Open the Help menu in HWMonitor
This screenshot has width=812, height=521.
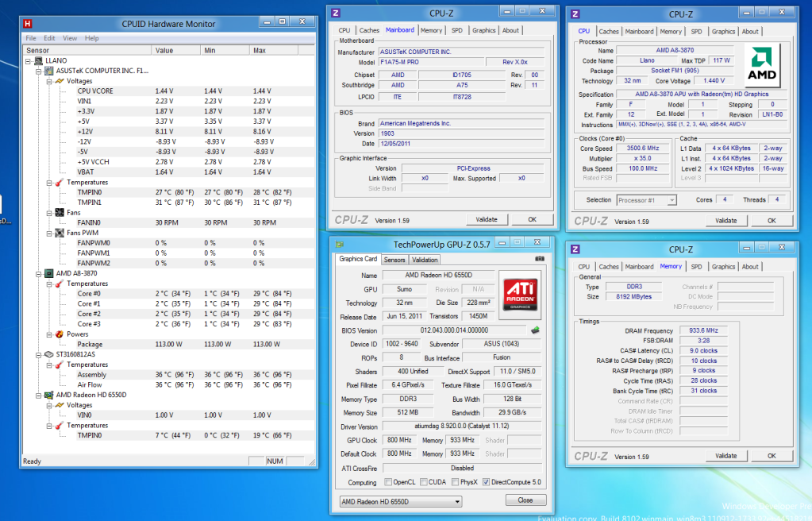click(91, 38)
